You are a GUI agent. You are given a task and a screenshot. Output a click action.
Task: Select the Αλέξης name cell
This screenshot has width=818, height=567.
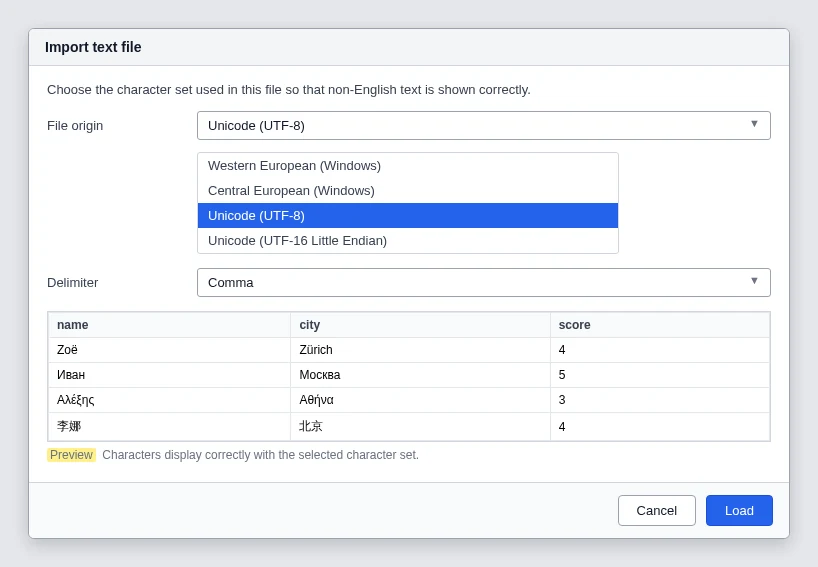[x=169, y=400]
